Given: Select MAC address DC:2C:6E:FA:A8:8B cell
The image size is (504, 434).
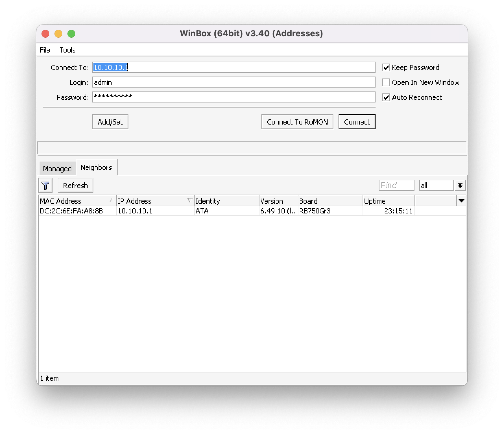Looking at the screenshot, I should pos(77,211).
